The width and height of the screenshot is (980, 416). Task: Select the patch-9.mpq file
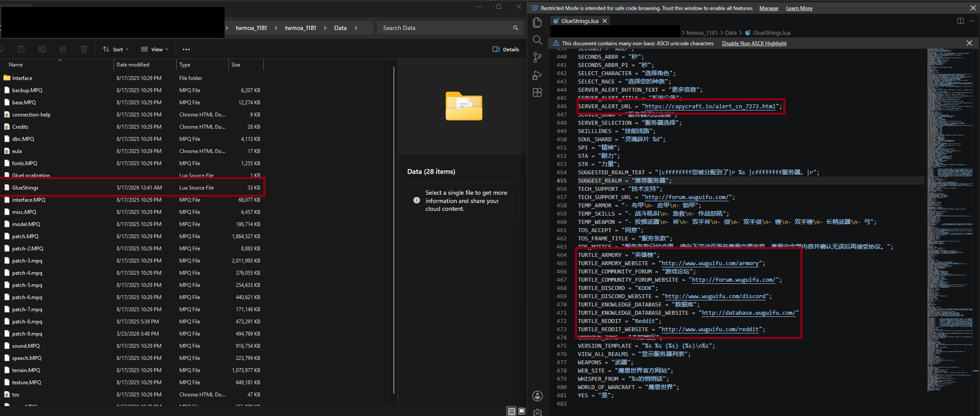coord(27,333)
